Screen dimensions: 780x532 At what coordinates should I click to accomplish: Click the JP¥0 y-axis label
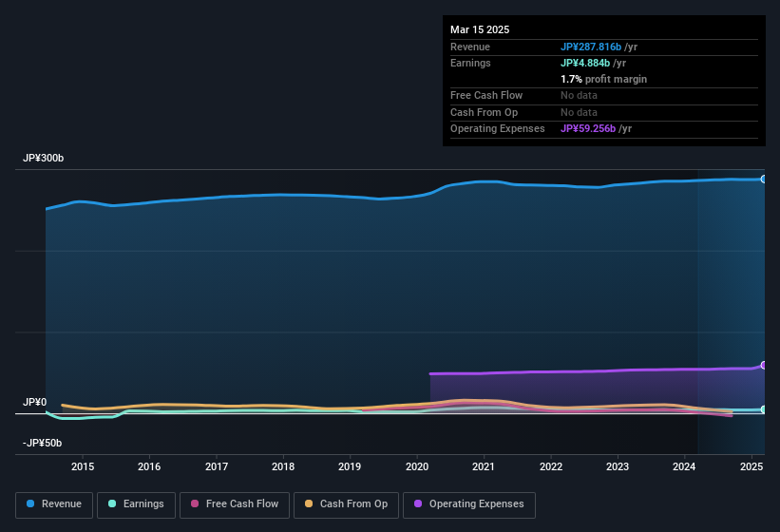click(35, 402)
